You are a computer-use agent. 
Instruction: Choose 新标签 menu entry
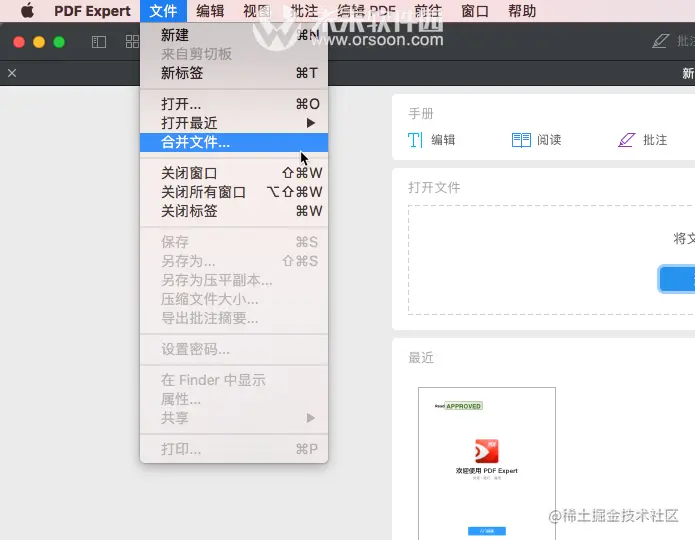pos(234,73)
